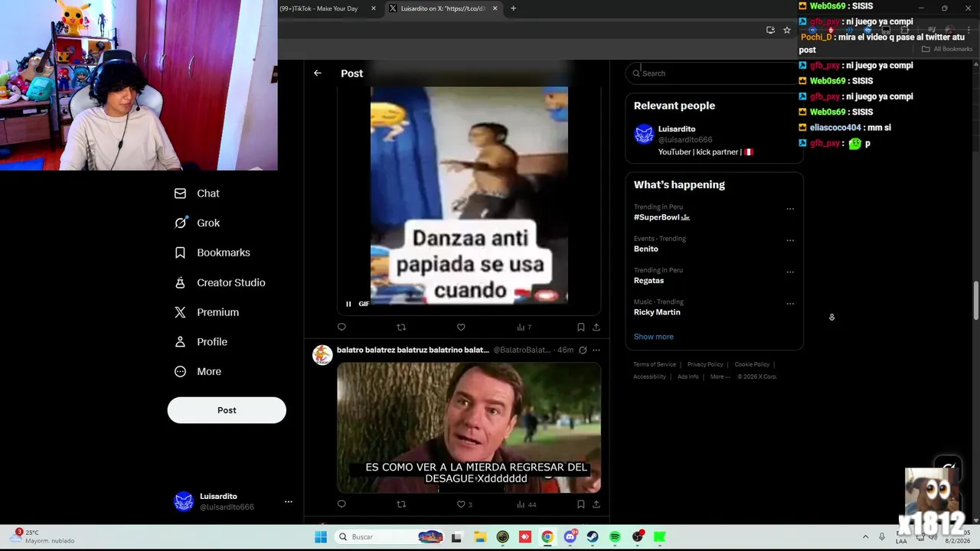This screenshot has height=551, width=980.
Task: Click Grok icon on balatro post
Action: [x=583, y=350]
